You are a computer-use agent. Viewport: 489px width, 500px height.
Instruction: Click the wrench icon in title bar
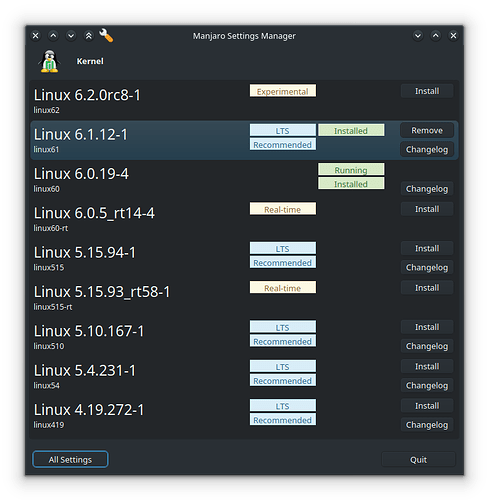[x=106, y=35]
